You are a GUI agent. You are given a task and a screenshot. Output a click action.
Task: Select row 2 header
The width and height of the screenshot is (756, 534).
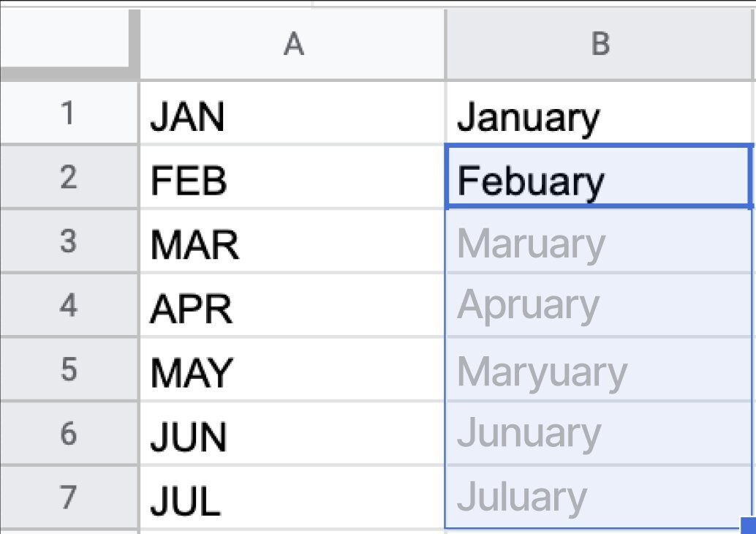coord(69,177)
